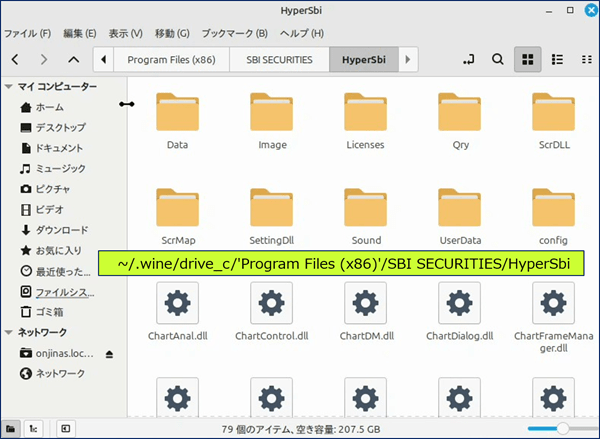
Task: Go to SBI SECURITIES in path bar
Action: [x=279, y=60]
